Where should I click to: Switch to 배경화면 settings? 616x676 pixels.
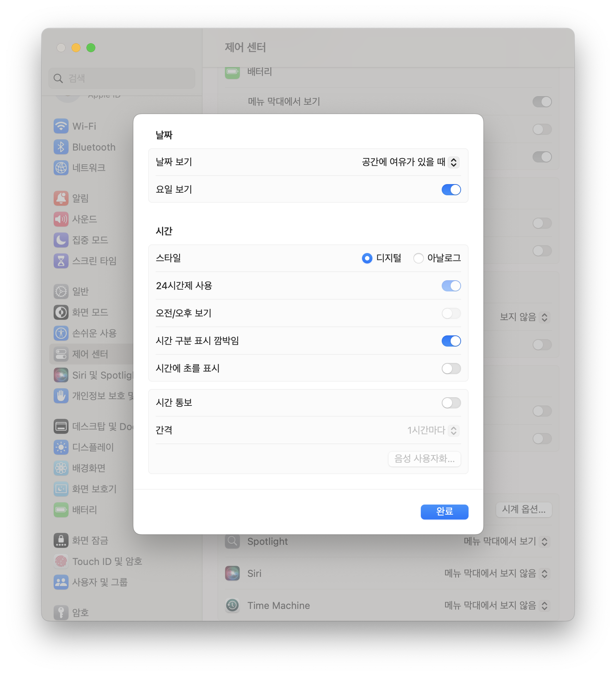click(91, 468)
